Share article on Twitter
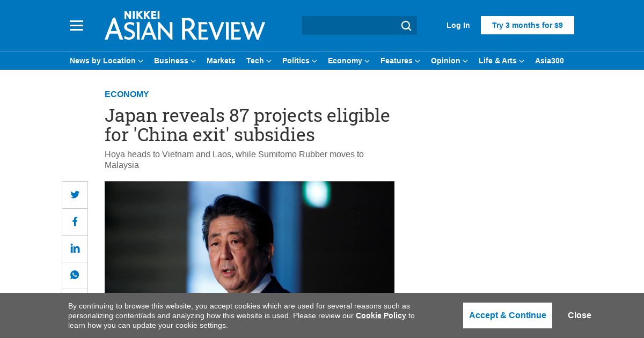 75,195
